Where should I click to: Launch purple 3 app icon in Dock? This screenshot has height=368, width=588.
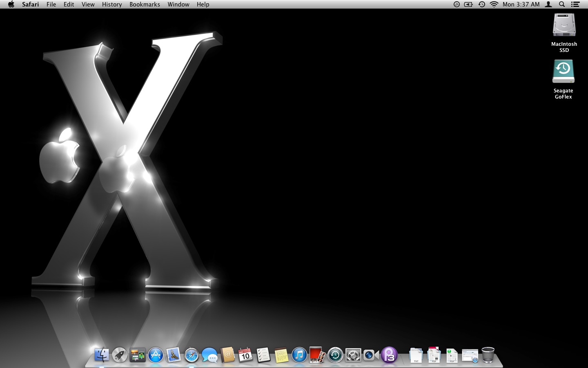[x=389, y=355]
